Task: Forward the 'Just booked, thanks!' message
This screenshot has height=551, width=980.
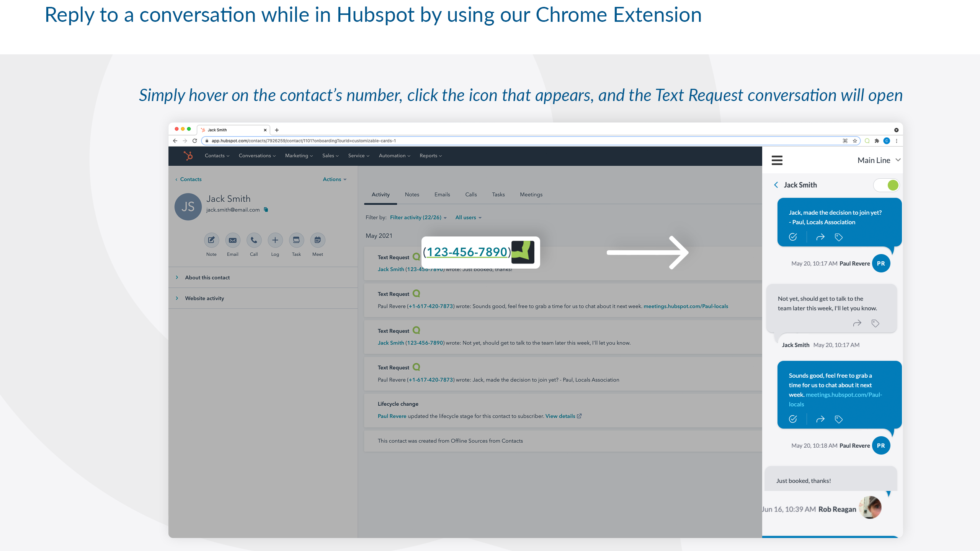Action: [x=857, y=323]
